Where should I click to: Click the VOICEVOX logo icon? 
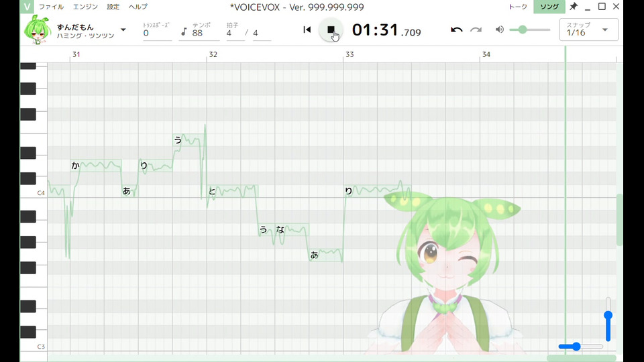pos(27,7)
